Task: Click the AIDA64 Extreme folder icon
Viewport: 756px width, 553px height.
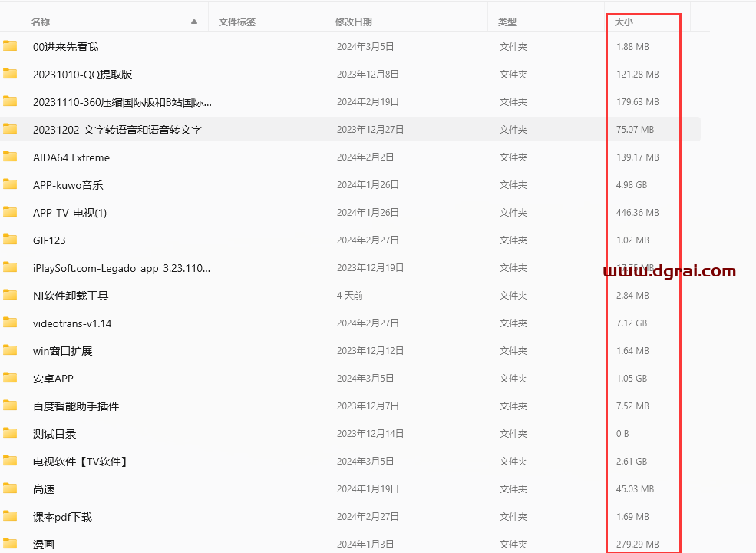Action: [10, 157]
